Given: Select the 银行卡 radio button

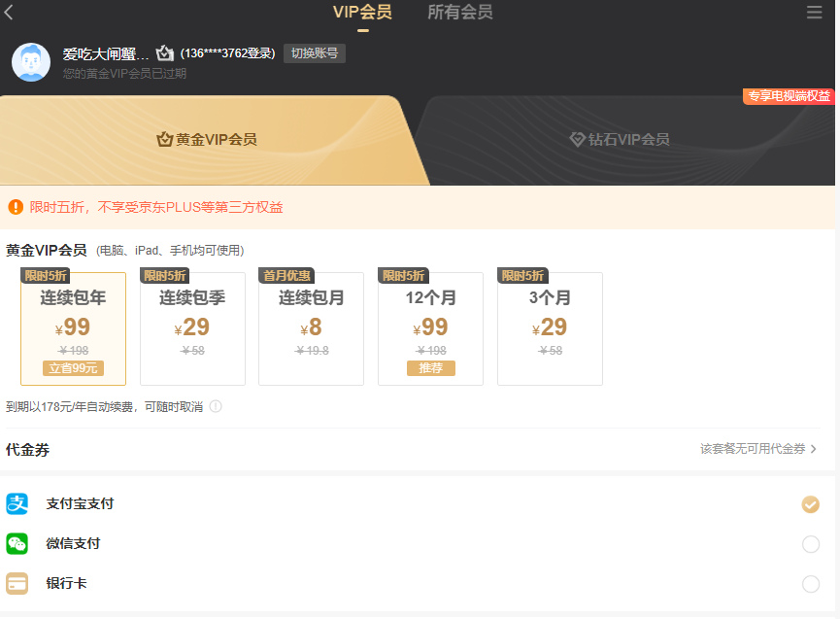Looking at the screenshot, I should tap(811, 584).
